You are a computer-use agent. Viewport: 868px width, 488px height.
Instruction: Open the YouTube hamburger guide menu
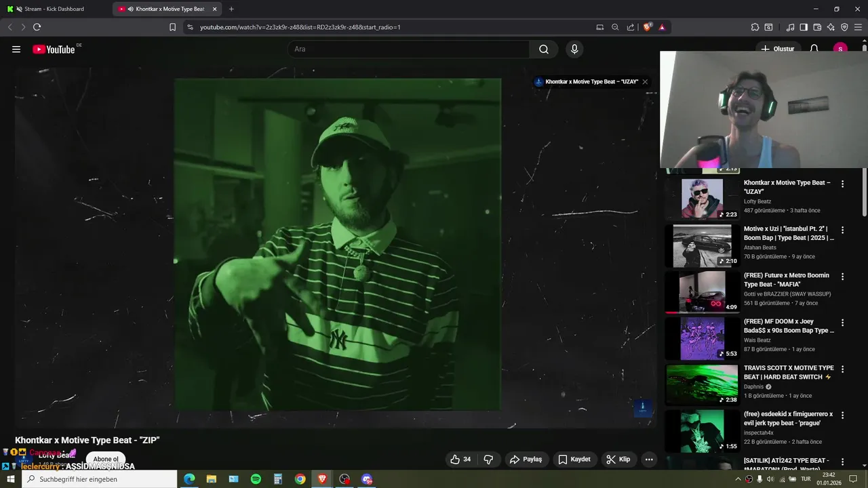coord(16,49)
